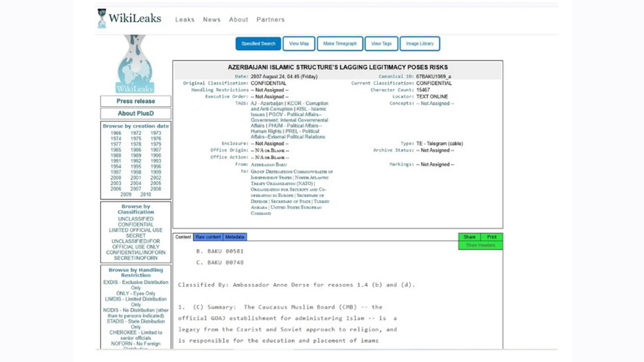Screen dimensions: 644x362
Task: Switch to the Raw content tab
Action: tap(208, 237)
